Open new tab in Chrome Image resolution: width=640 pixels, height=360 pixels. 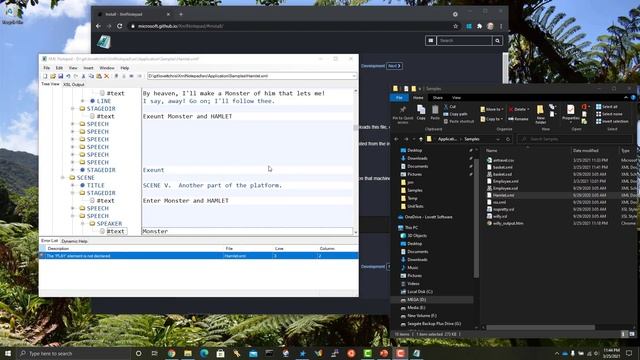(181, 14)
